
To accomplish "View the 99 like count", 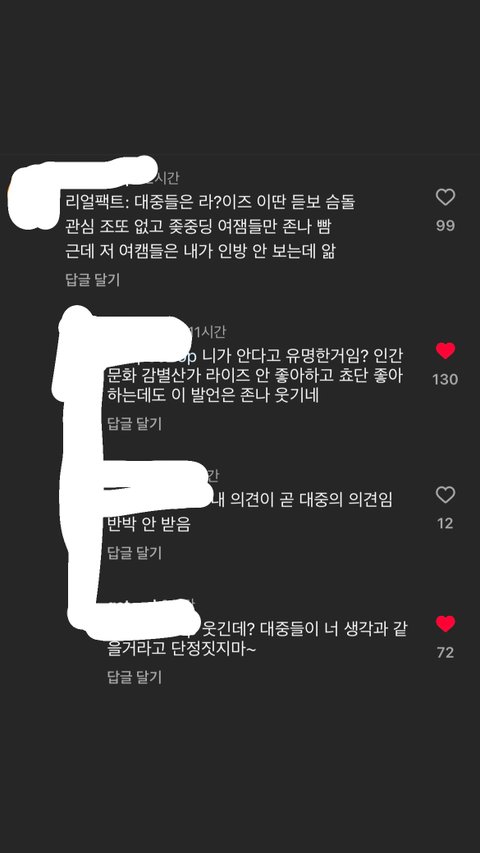I will click(x=445, y=226).
